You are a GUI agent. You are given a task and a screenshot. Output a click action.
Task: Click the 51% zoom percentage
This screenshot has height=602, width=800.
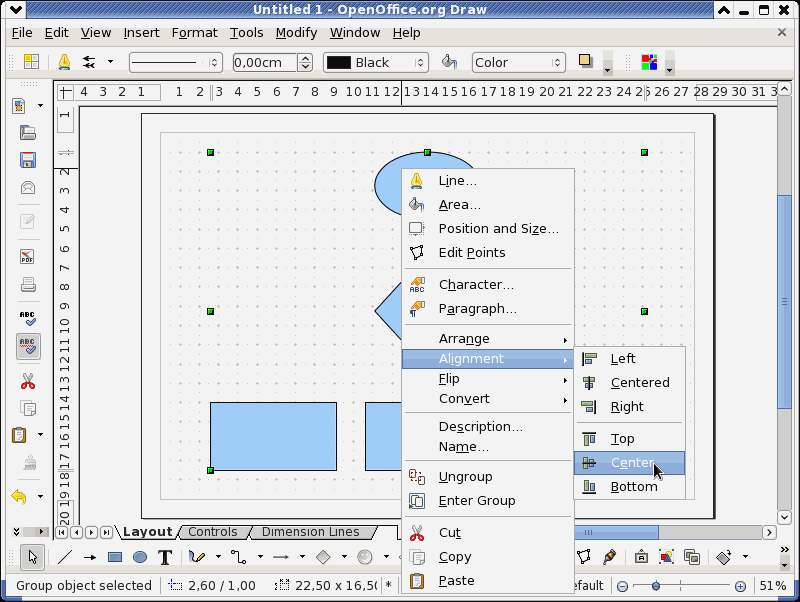772,586
